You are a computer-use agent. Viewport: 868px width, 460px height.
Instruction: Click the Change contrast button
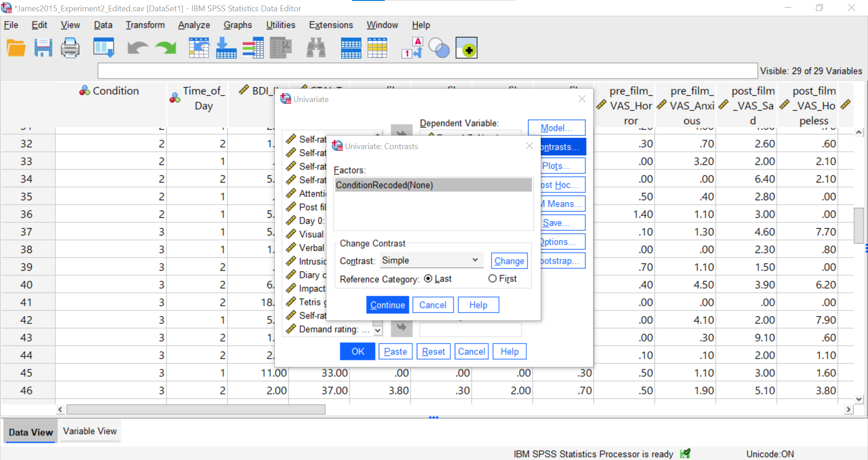pos(509,261)
